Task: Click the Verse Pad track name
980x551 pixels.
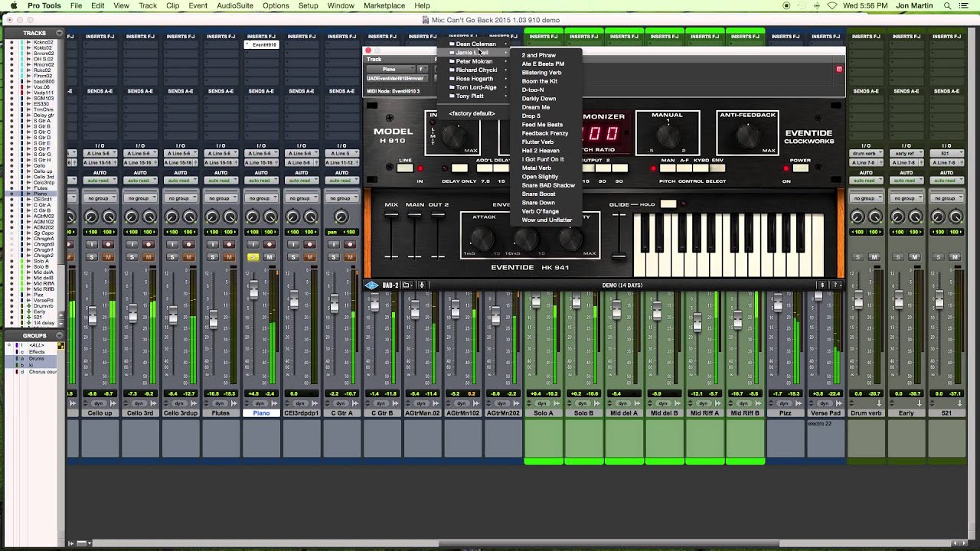Action: click(x=825, y=413)
